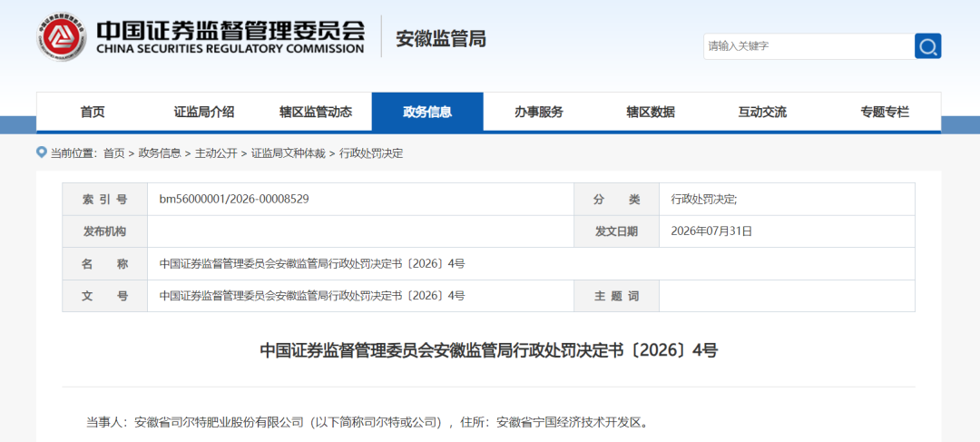Click the date 2026年07月31日
The width and height of the screenshot is (980, 442).
point(711,231)
